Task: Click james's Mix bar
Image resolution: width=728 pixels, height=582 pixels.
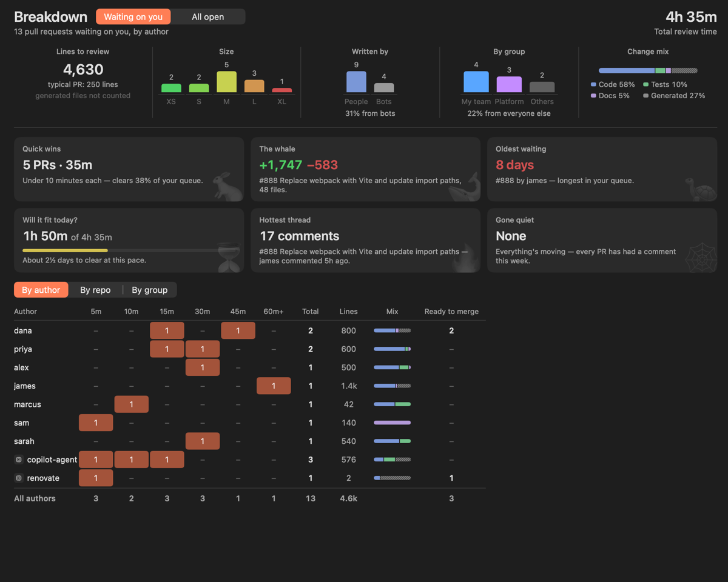Action: pos(392,386)
